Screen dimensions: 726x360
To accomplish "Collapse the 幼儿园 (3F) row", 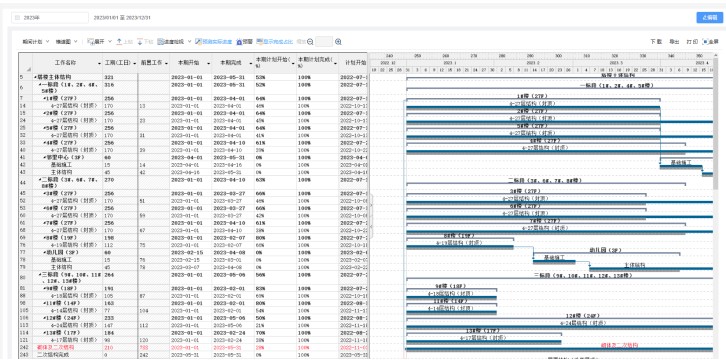I will (44, 253).
